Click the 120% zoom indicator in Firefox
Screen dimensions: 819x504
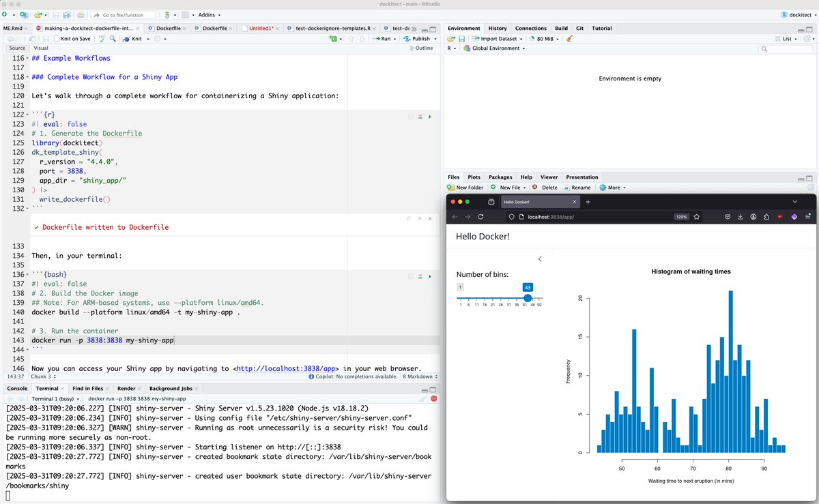click(681, 216)
